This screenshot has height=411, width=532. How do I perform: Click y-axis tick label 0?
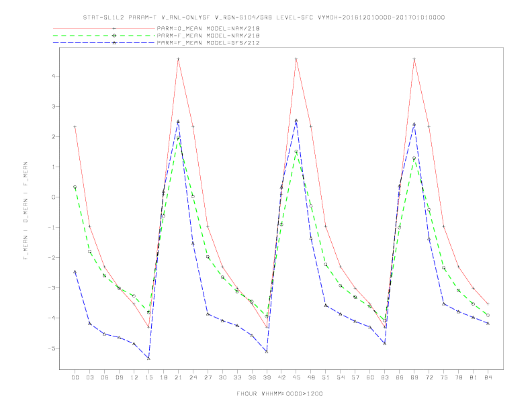(54, 197)
